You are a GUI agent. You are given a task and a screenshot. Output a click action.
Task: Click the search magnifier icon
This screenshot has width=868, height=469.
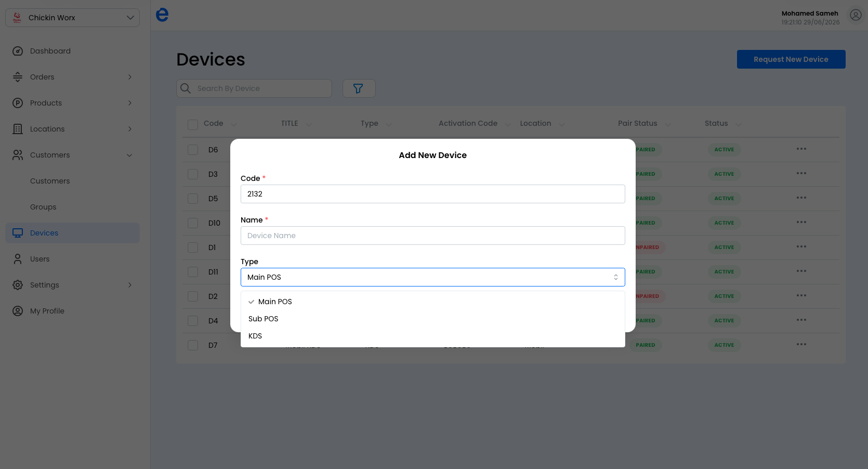coord(186,88)
